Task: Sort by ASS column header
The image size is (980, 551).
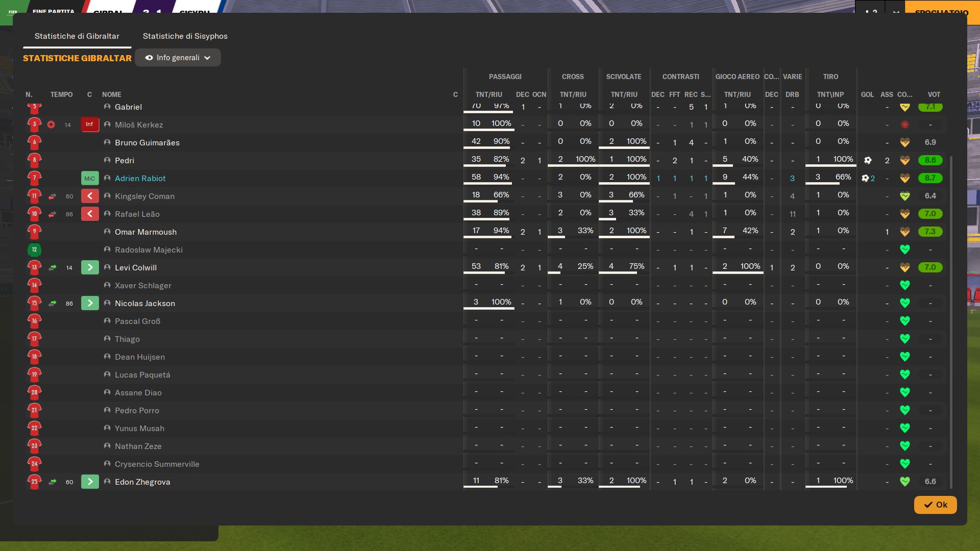Action: click(x=887, y=94)
